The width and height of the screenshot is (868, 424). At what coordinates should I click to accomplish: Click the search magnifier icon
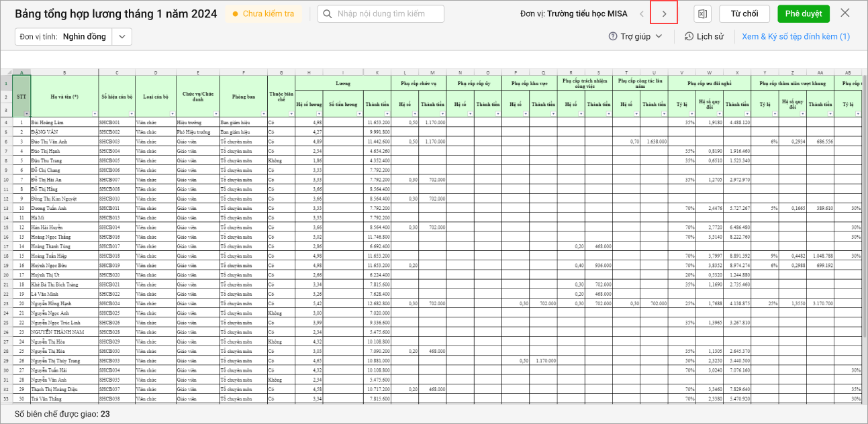click(328, 14)
